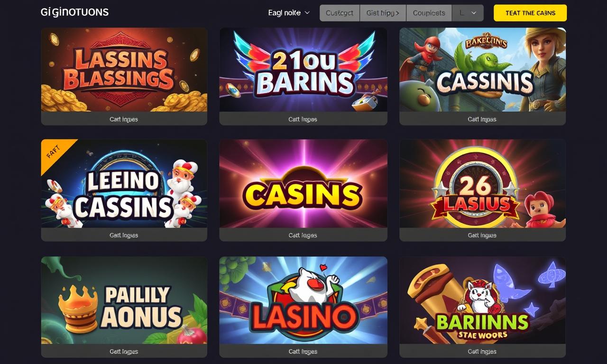Click caption label under the Casins tile
The image size is (607, 364).
click(303, 235)
